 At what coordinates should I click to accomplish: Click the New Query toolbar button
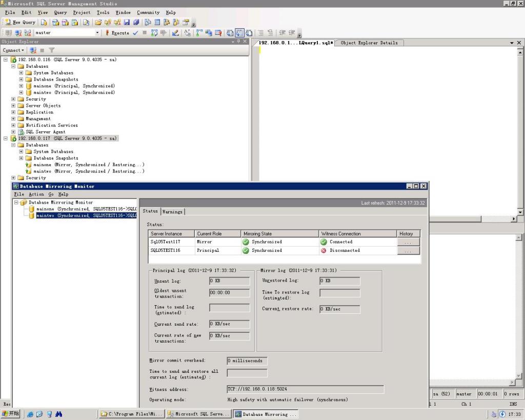[x=20, y=23]
